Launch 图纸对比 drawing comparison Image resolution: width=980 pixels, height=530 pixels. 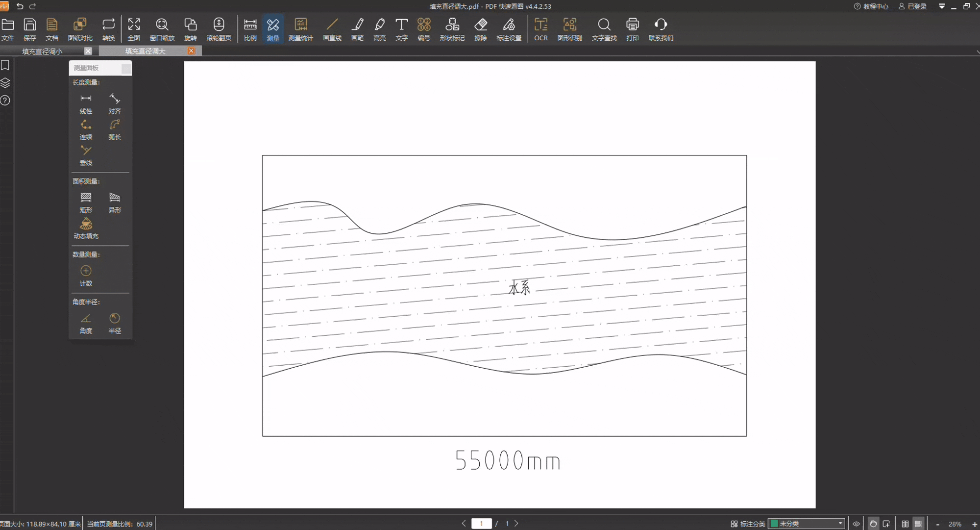(80, 29)
